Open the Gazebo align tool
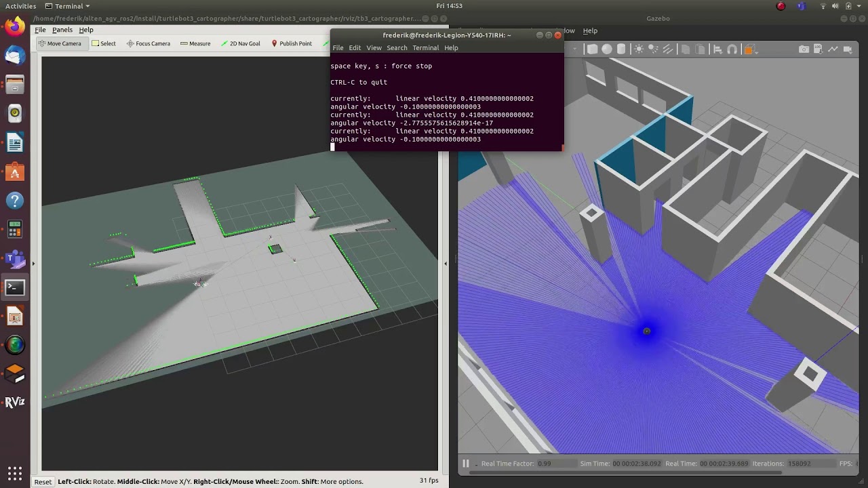This screenshot has width=868, height=488. click(717, 49)
